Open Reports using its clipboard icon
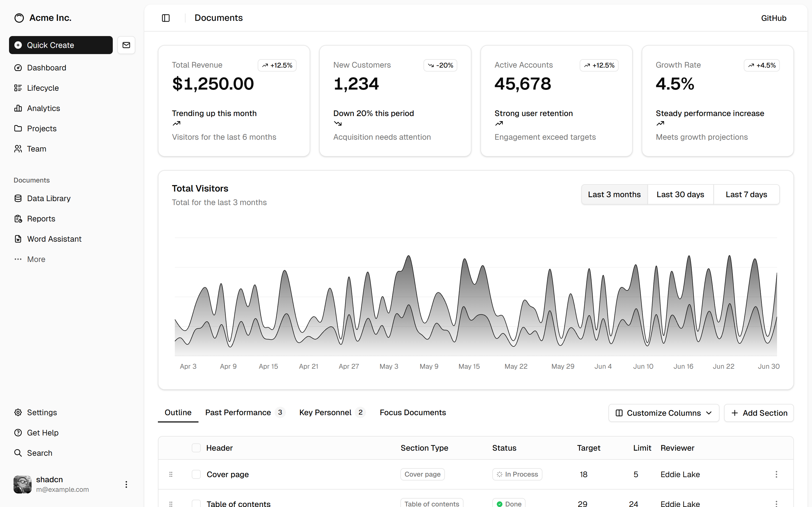The image size is (812, 507). 18,219
